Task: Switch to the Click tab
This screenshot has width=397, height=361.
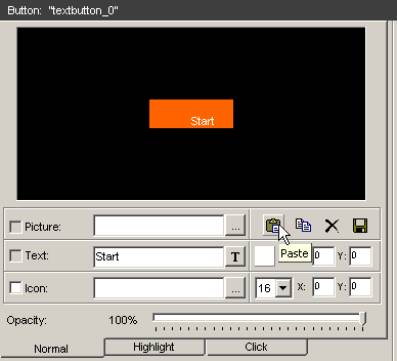Action: coord(256,347)
